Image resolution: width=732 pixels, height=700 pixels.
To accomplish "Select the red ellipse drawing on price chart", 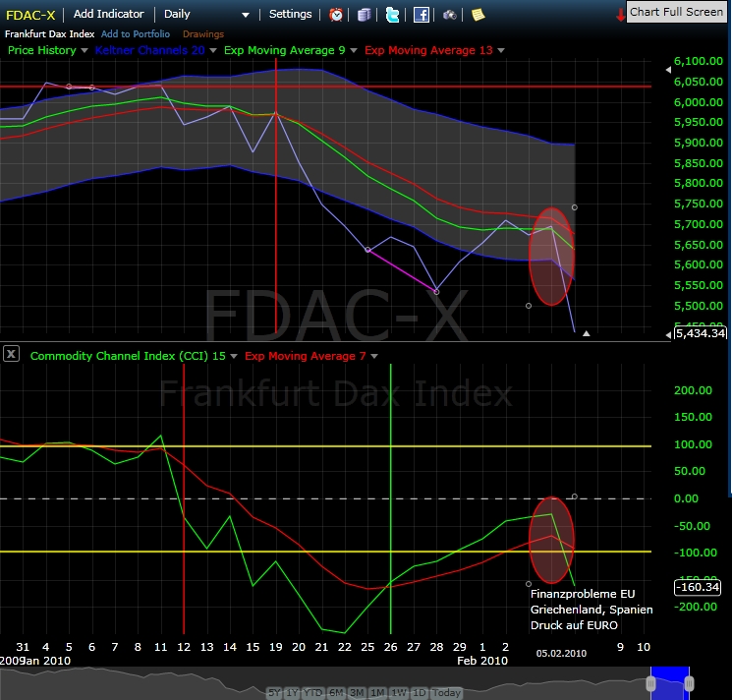I will 551,257.
